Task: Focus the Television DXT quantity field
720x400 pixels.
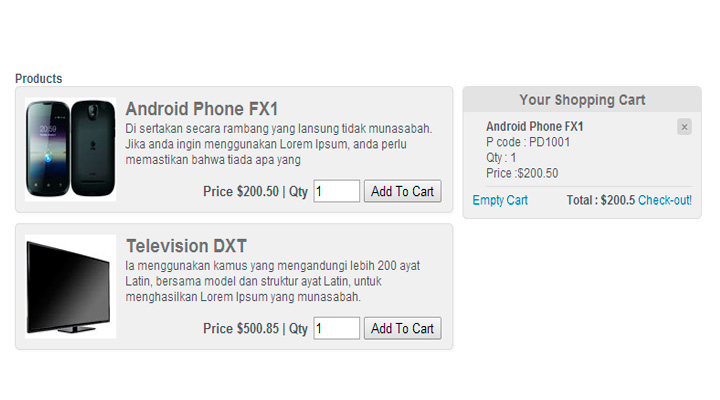Action: pyautogui.click(x=337, y=328)
